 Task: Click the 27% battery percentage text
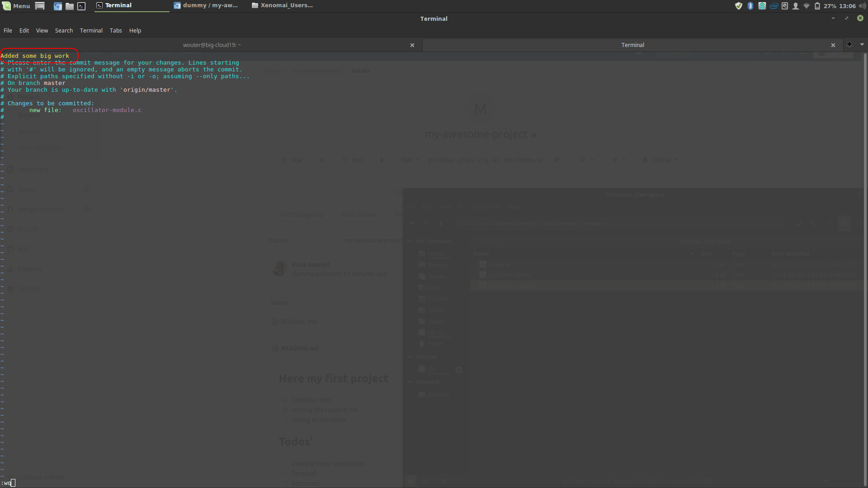pos(830,6)
